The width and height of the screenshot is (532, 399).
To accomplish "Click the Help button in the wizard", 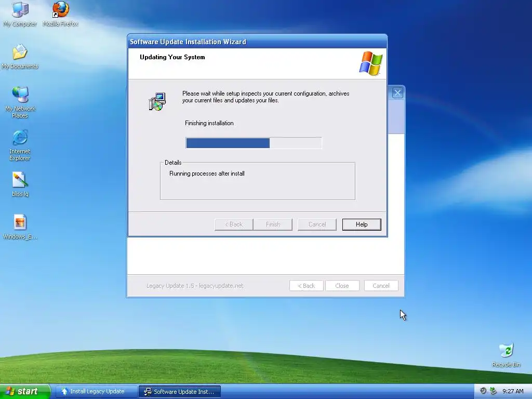I will click(362, 224).
